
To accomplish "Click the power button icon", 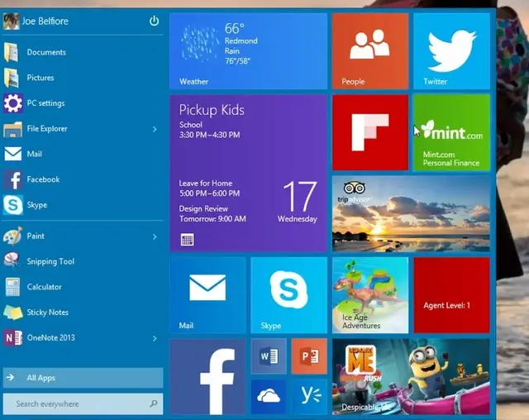I will point(155,21).
